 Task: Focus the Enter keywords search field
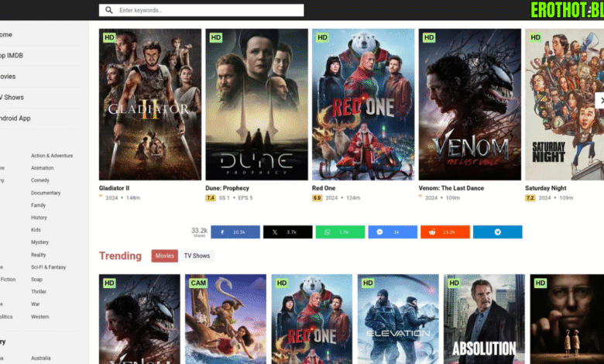pos(201,10)
